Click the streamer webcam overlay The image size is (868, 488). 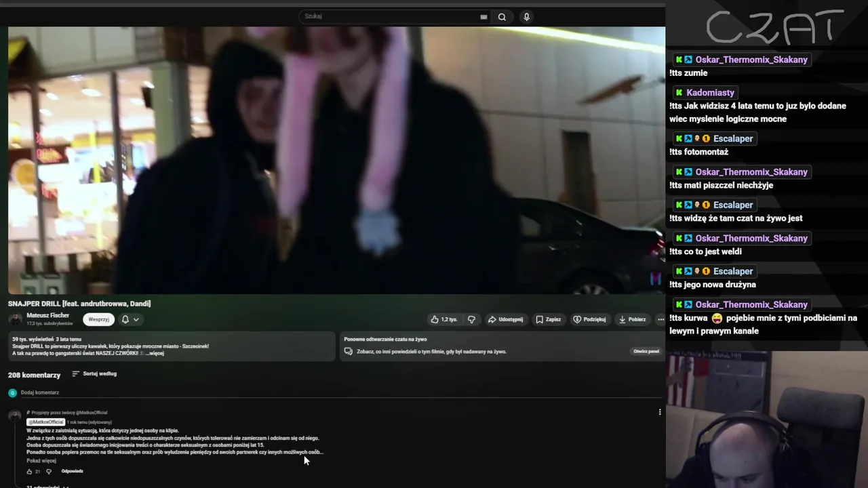point(767,420)
